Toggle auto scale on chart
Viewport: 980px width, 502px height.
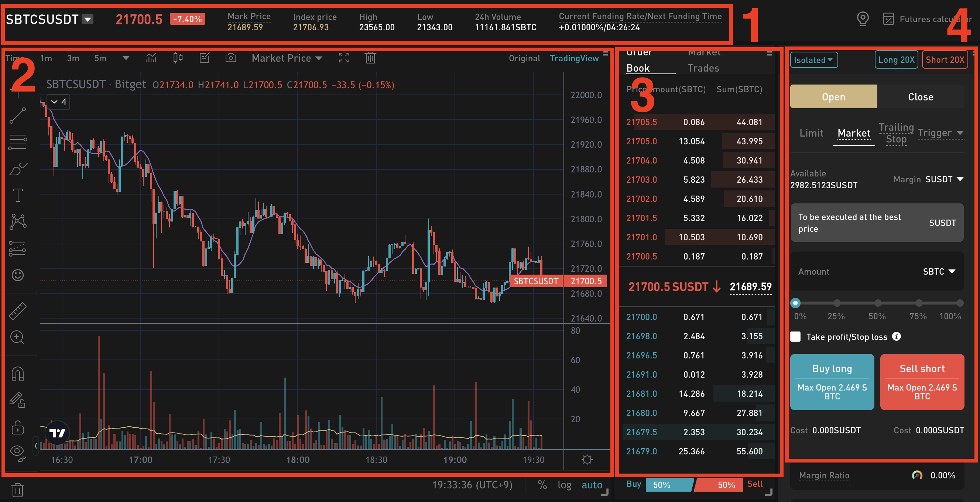click(592, 485)
